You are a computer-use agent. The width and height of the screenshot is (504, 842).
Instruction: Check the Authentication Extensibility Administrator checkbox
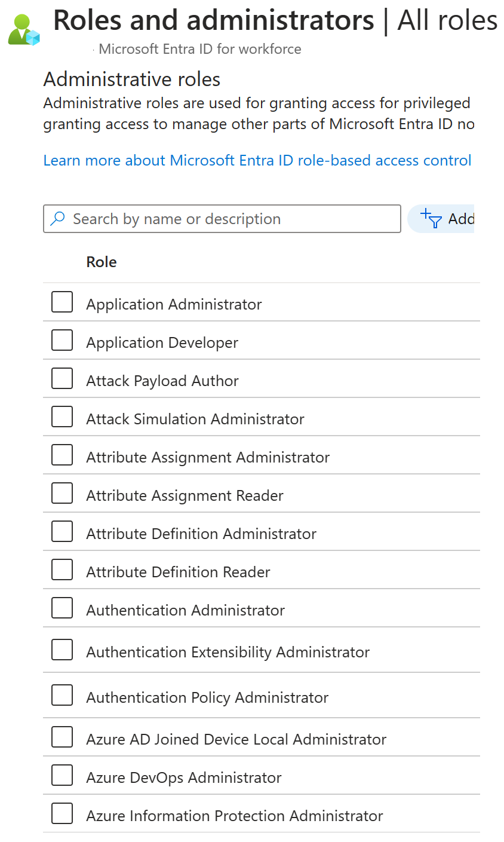62,650
